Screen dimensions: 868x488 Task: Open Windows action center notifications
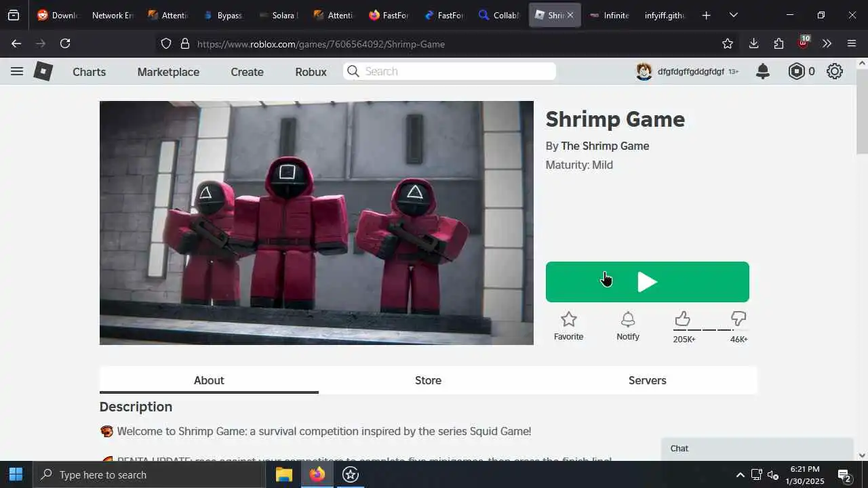point(844,475)
